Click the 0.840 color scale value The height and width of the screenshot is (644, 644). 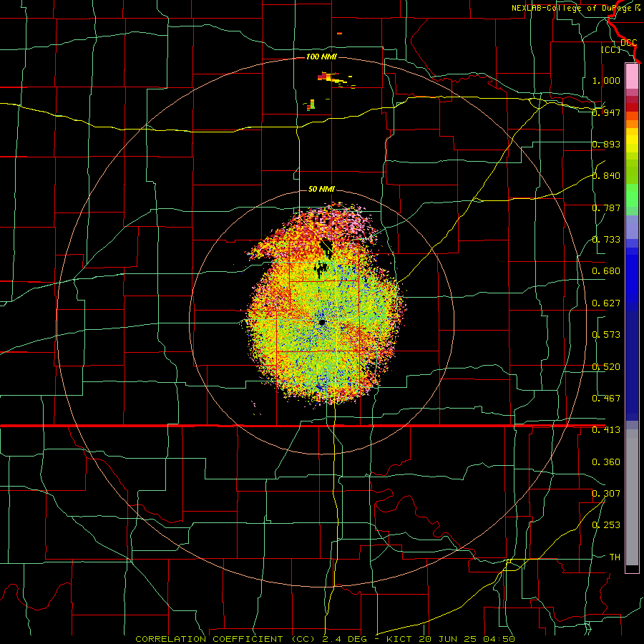pos(606,176)
